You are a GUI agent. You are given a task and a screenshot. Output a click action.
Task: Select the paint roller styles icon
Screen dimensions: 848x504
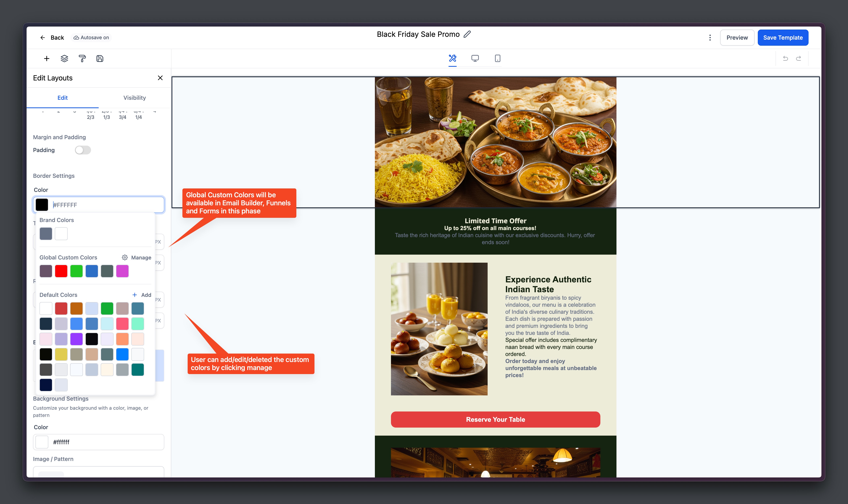pos(82,58)
